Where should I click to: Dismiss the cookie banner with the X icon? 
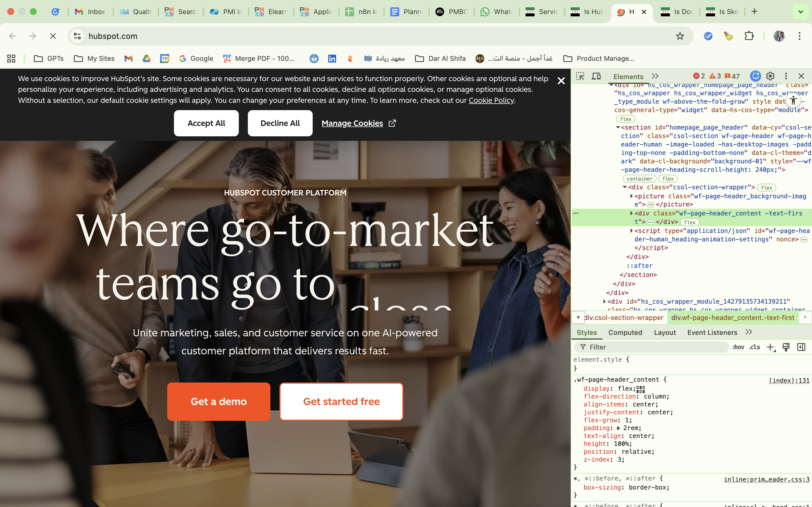[561, 81]
